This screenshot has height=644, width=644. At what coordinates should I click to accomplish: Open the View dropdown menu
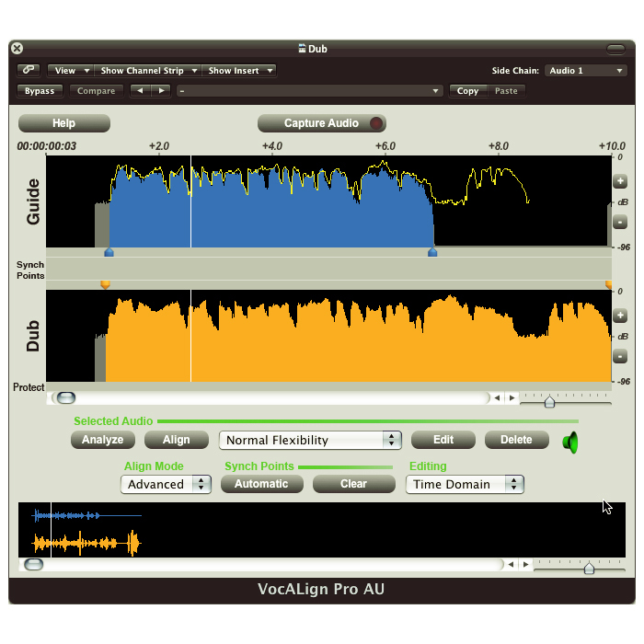coord(71,70)
